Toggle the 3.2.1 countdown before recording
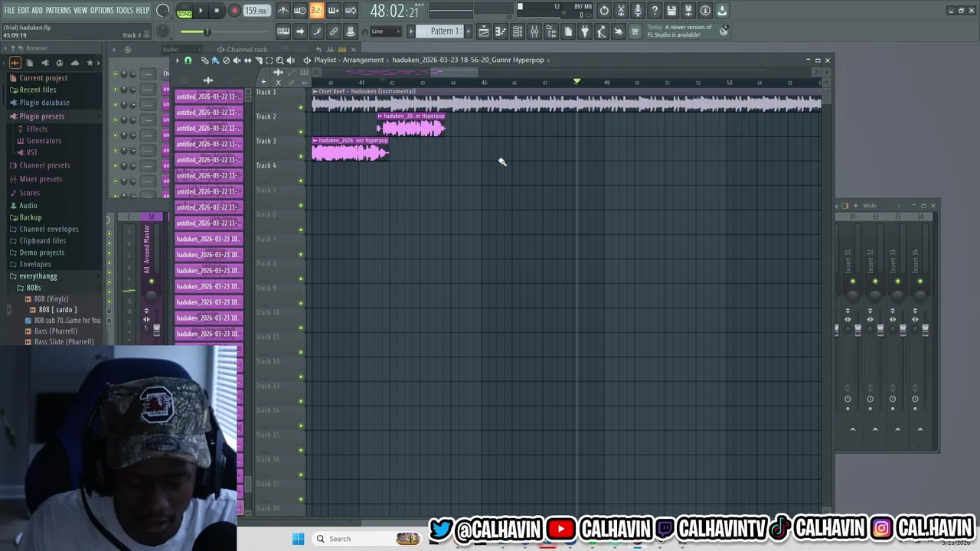The height and width of the screenshot is (551, 980). point(317,11)
